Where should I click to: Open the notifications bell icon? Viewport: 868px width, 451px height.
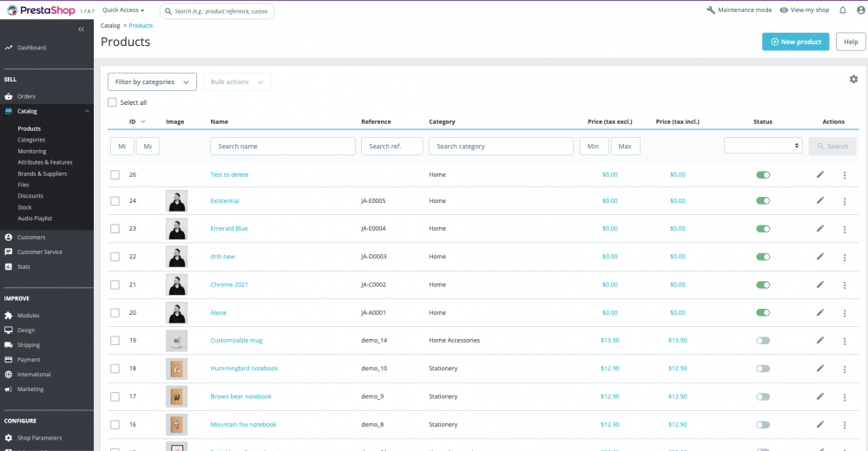843,10
